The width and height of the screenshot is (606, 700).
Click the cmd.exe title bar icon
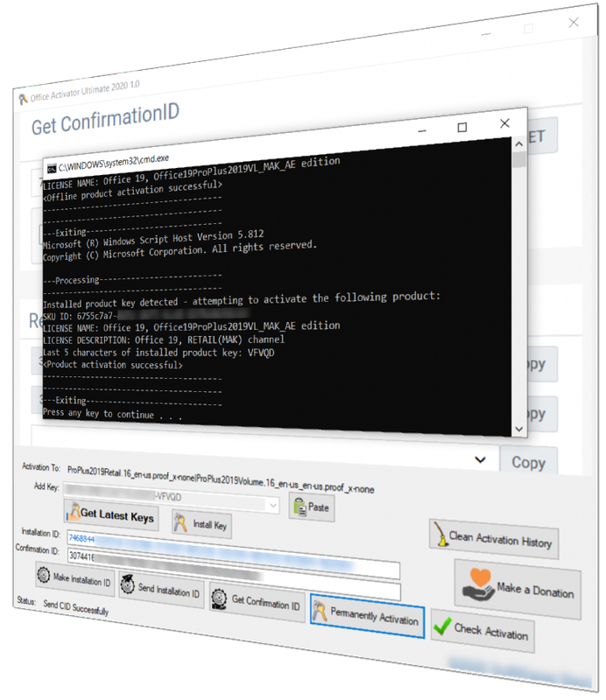(x=52, y=169)
